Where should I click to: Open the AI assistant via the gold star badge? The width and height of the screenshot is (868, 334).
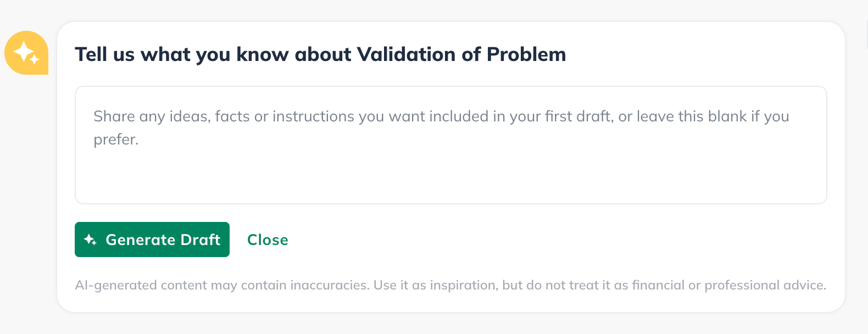click(26, 53)
